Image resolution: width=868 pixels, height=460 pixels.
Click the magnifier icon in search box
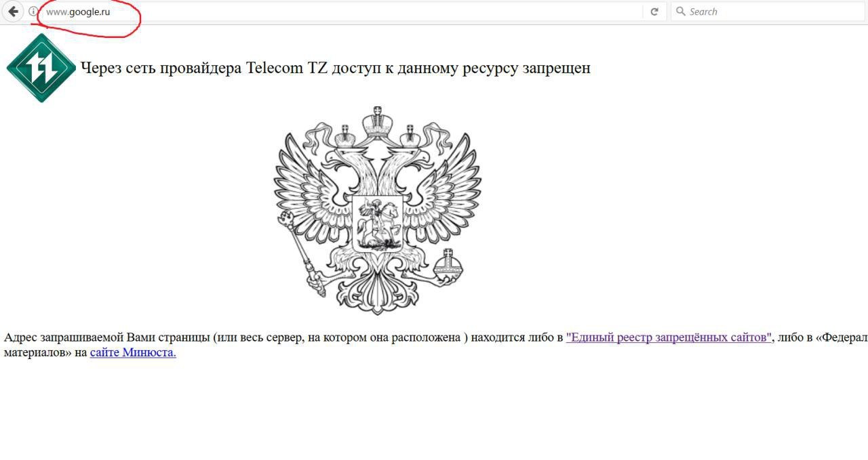tap(681, 12)
